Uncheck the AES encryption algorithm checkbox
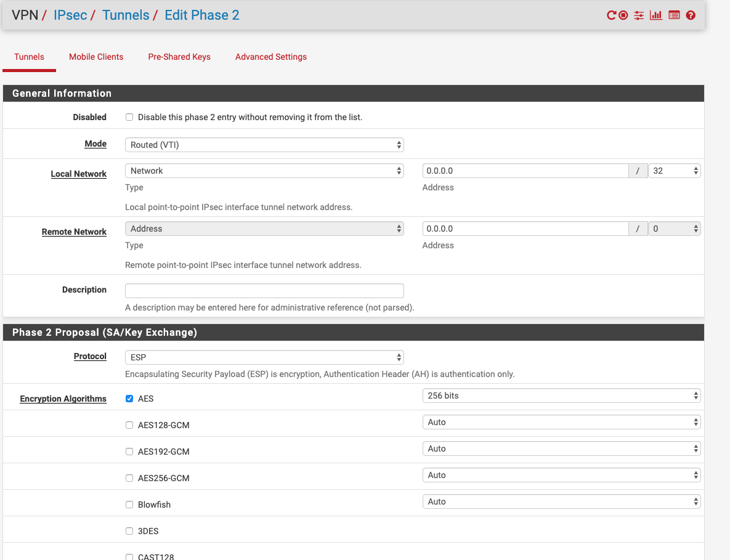730x560 pixels. point(129,399)
